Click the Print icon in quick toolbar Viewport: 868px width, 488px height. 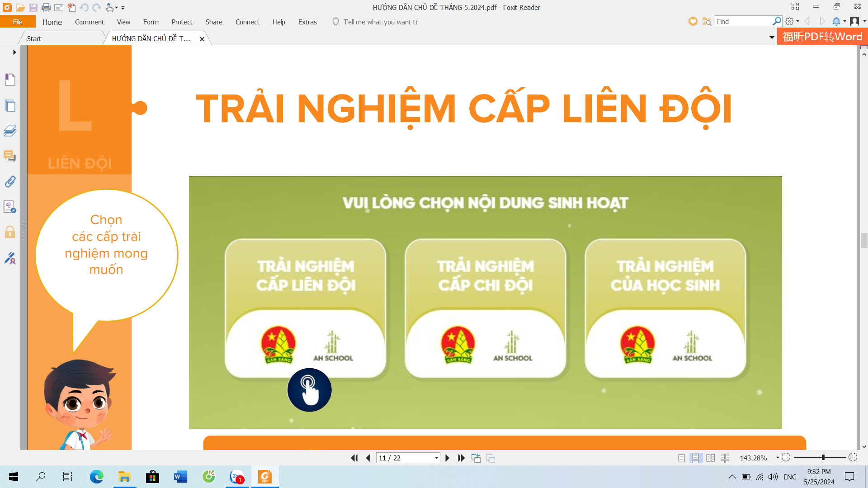(x=46, y=7)
